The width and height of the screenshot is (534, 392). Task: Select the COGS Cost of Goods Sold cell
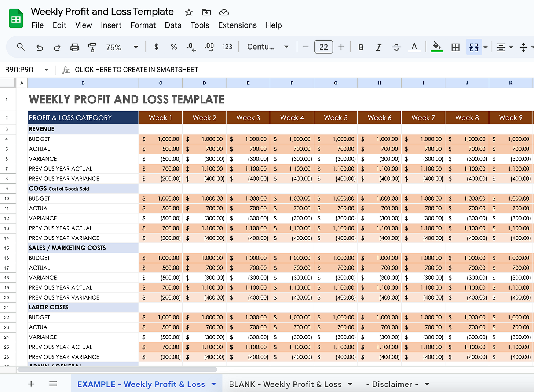point(83,188)
